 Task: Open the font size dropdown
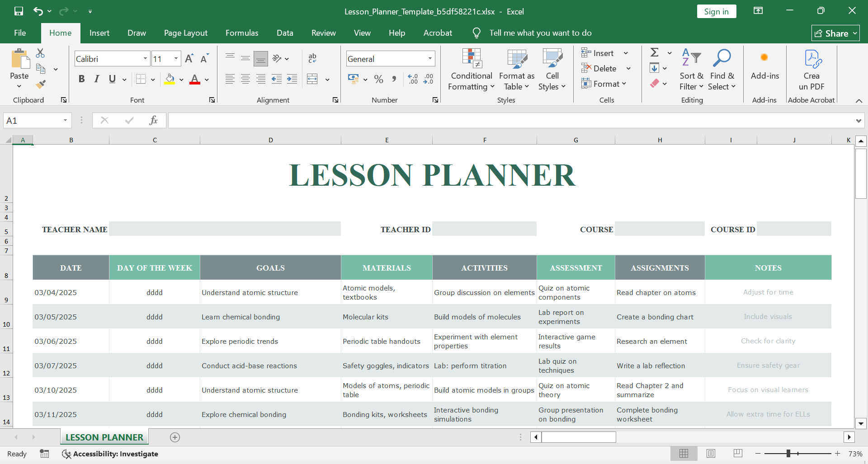click(176, 59)
